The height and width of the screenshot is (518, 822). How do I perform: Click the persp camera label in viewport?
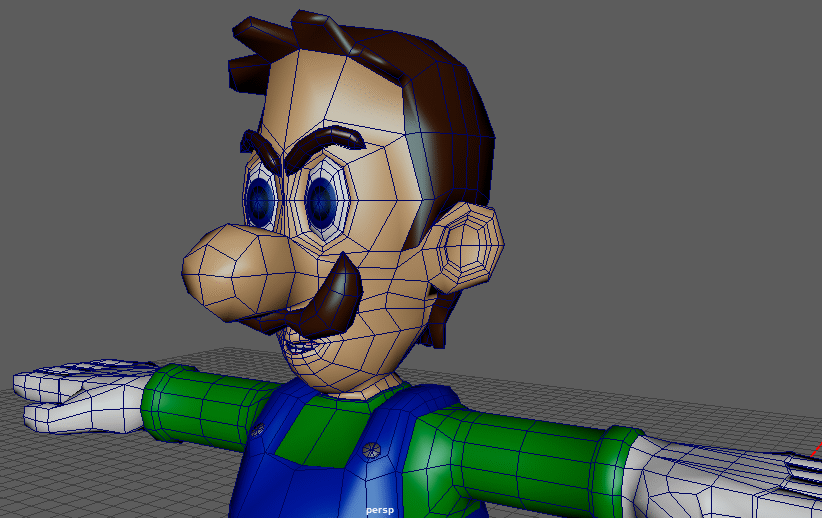pyautogui.click(x=380, y=510)
